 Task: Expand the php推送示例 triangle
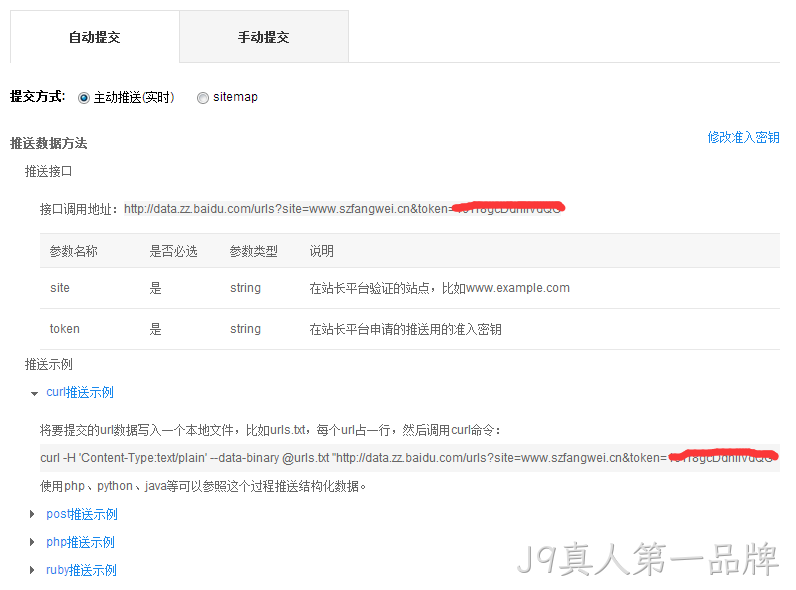tap(32, 542)
